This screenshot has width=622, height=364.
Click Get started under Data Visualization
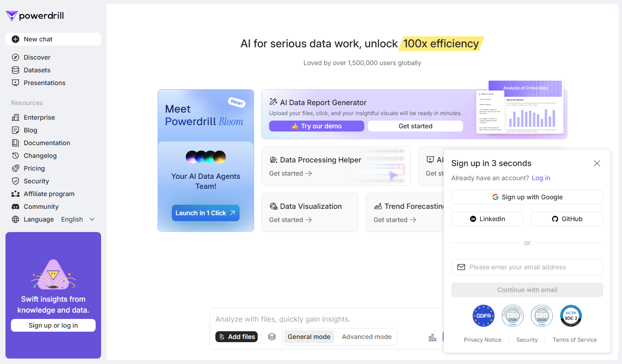(x=291, y=220)
